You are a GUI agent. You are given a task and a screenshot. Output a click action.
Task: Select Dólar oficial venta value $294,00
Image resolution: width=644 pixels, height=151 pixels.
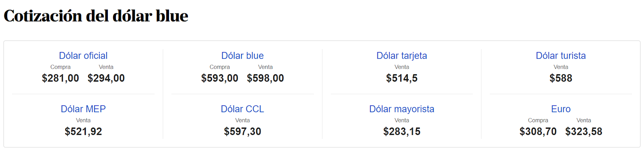click(x=106, y=78)
